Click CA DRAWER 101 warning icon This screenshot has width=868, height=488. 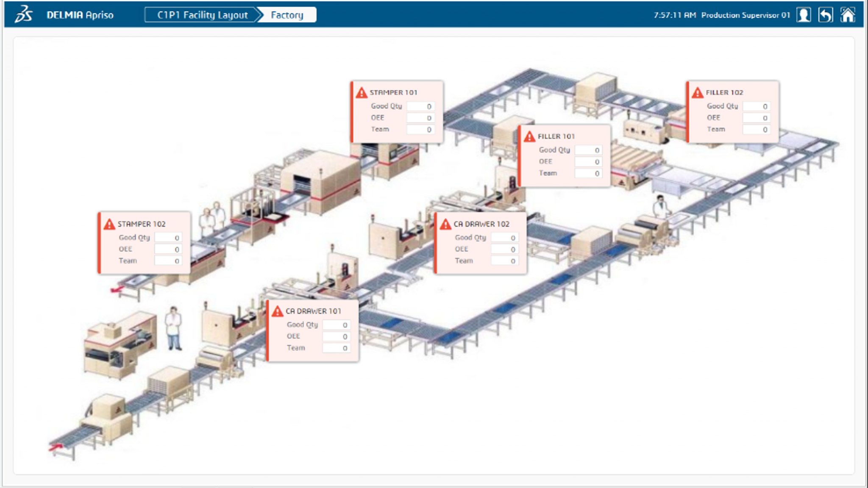pos(277,311)
